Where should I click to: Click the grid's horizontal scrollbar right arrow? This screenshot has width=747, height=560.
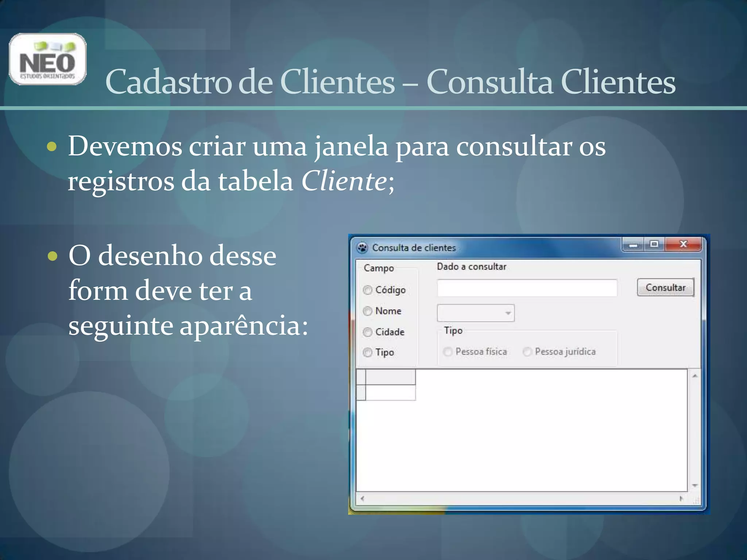coord(681,498)
